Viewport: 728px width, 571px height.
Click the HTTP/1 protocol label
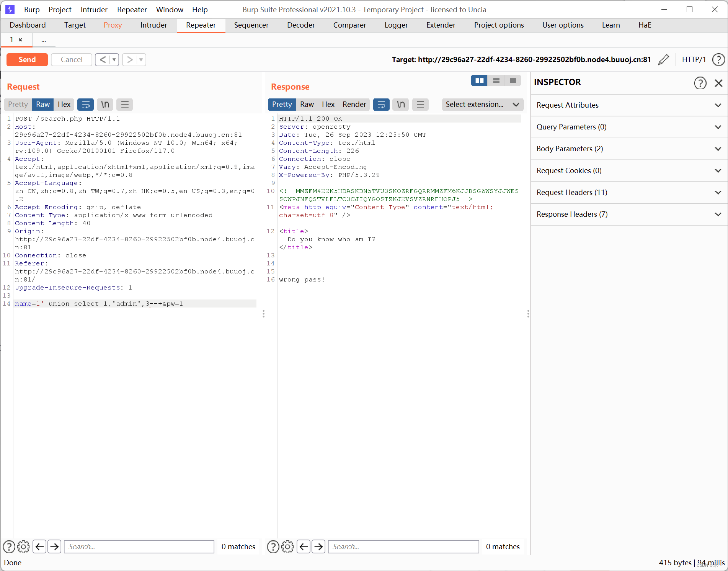point(694,59)
